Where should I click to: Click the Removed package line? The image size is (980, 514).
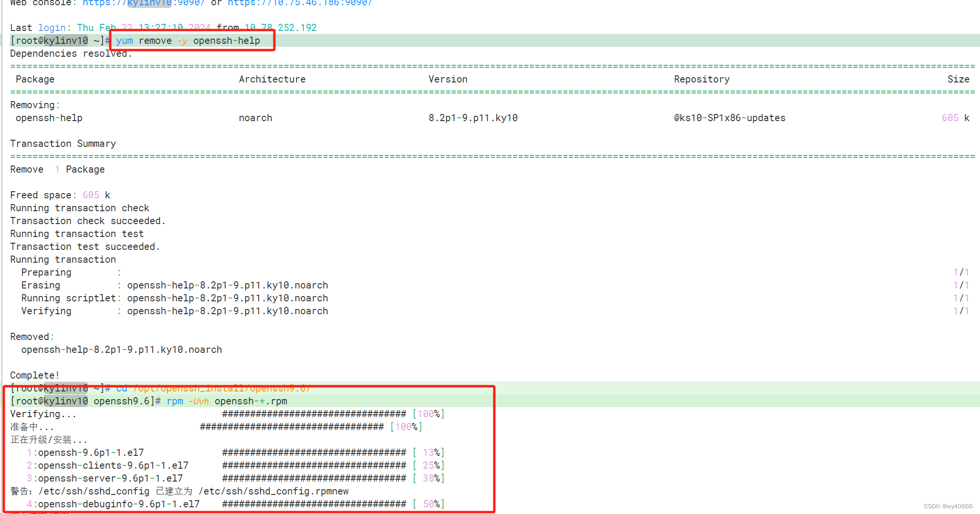click(x=121, y=350)
